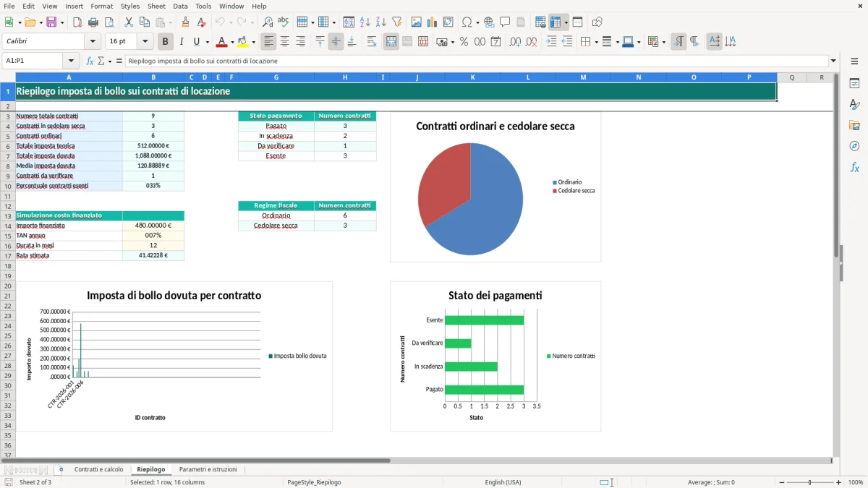Expand the Font Size dropdown
Viewport: 868px width, 488px height.
145,41
